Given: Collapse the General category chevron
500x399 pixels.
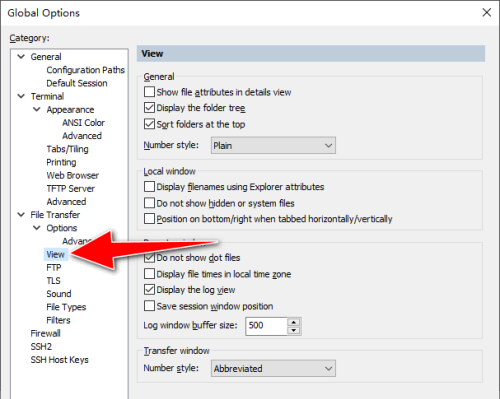Looking at the screenshot, I should (21, 57).
